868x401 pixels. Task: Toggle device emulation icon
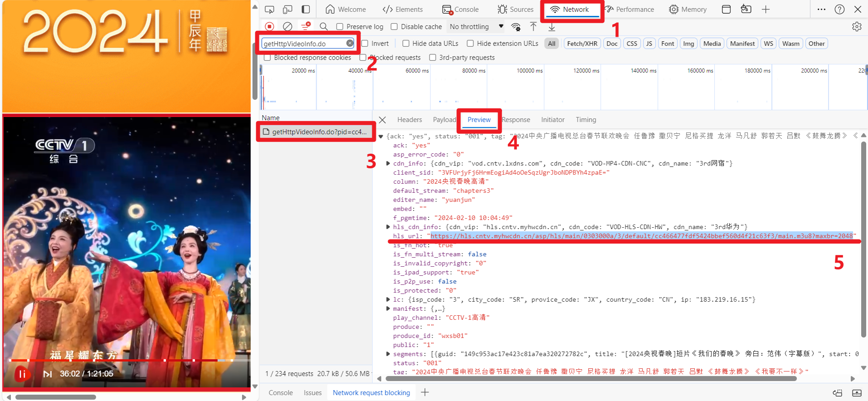tap(288, 10)
